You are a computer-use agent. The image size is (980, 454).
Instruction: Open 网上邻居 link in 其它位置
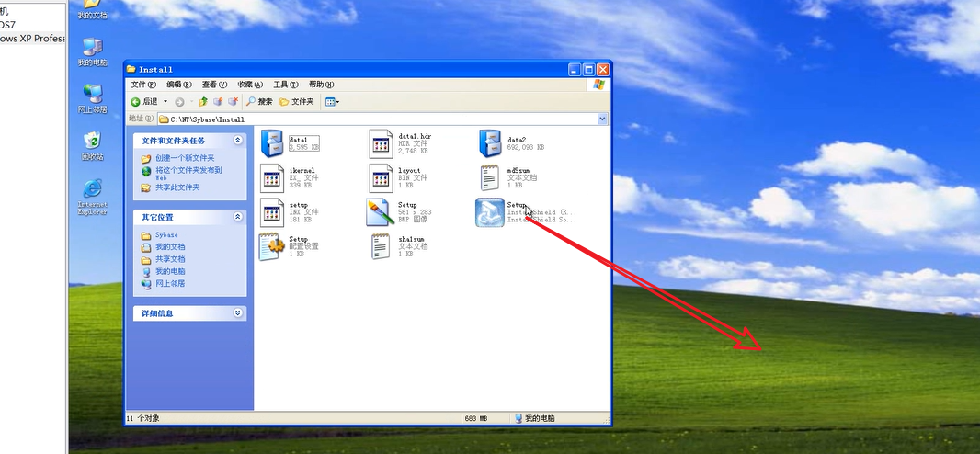[170, 283]
